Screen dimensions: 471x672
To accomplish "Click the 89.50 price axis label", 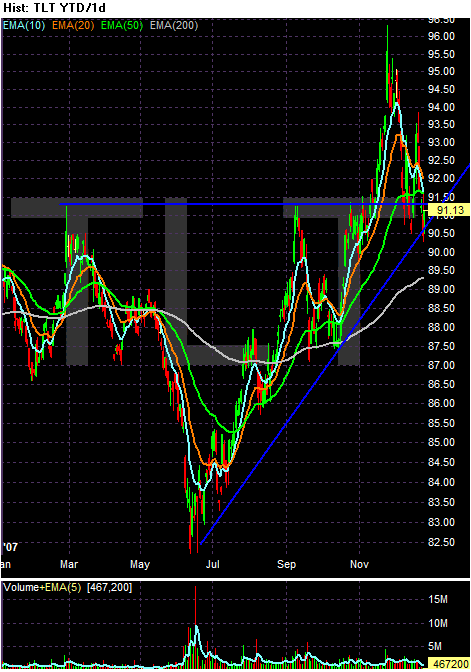I will coord(441,270).
